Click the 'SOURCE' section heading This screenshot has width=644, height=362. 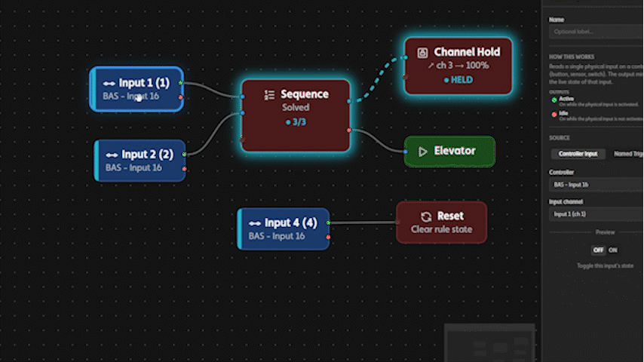tap(560, 138)
